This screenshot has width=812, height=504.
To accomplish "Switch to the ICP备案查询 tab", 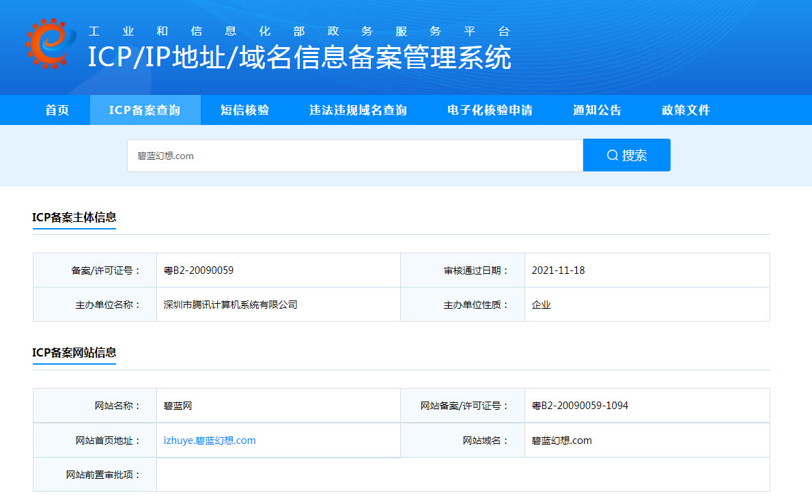I will coord(145,109).
